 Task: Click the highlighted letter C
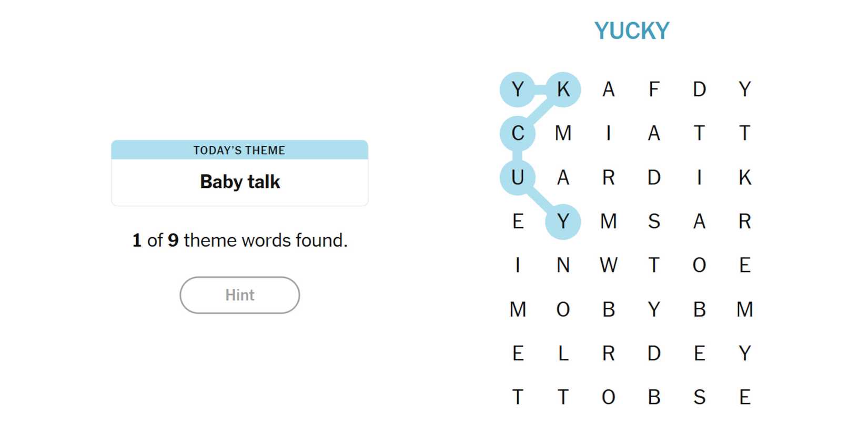tap(518, 134)
